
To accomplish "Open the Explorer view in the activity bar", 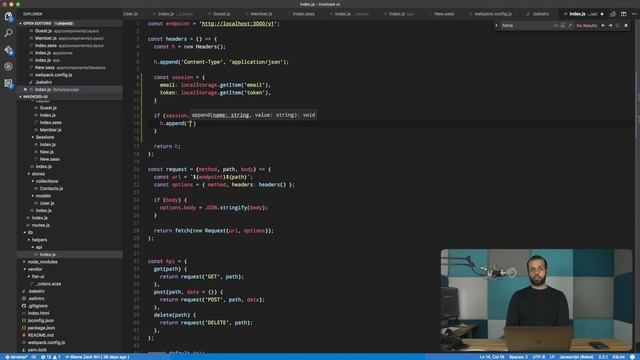I will [x=8, y=17].
